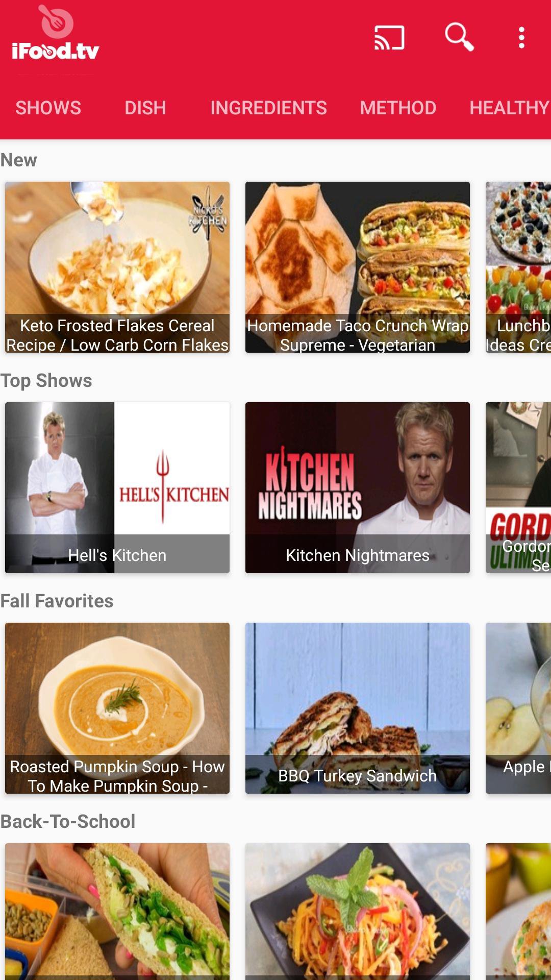Open the Kitchen Nightmares show
The image size is (551, 980).
(x=358, y=487)
